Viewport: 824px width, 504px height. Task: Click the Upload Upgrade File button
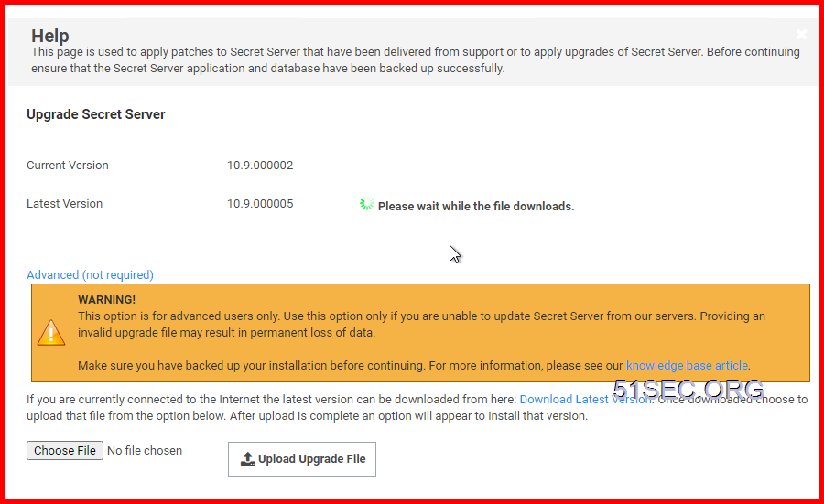pos(301,459)
